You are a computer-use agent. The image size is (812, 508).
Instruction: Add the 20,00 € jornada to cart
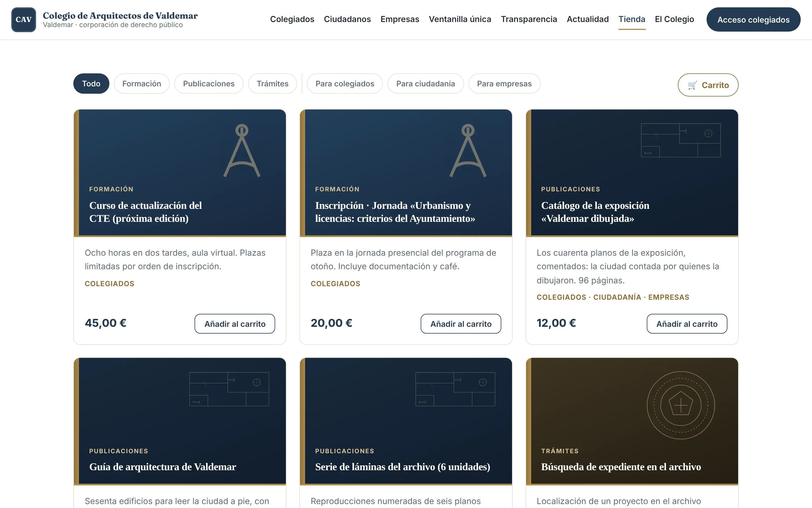[x=461, y=323]
